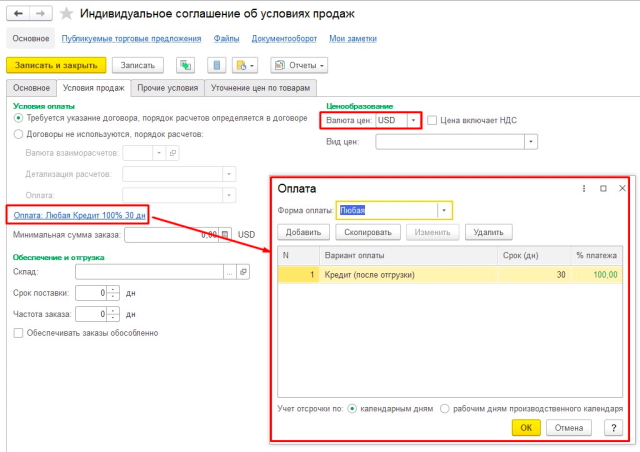This screenshot has width=640, height=452.
Task: Click the Оплата: Любая Кредит 100% link
Action: click(76, 215)
